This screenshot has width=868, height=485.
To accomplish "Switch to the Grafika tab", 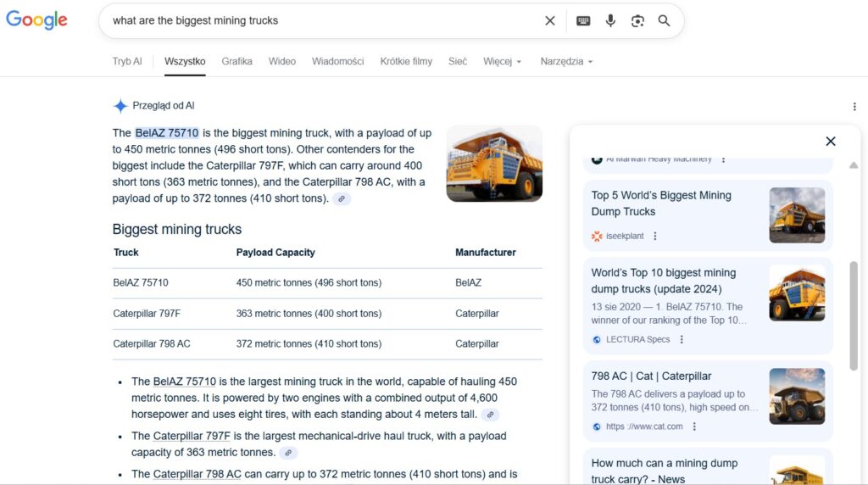I will [236, 61].
